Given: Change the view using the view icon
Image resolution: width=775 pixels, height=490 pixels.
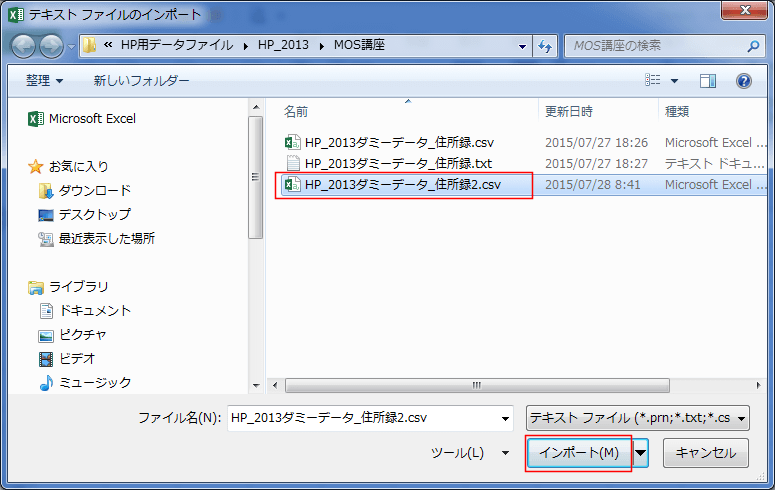Looking at the screenshot, I should [652, 80].
